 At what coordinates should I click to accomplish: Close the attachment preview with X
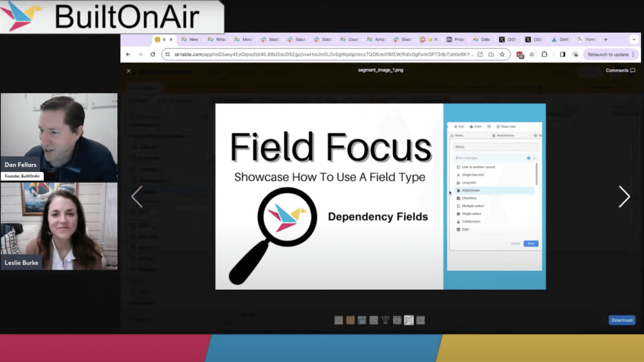pyautogui.click(x=129, y=71)
